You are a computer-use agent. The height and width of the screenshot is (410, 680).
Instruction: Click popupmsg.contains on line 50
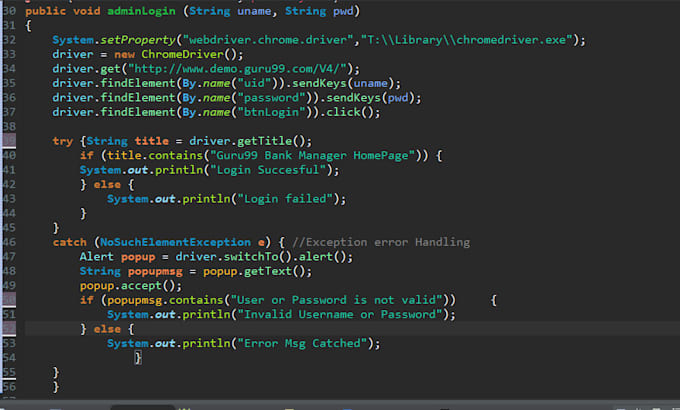165,300
